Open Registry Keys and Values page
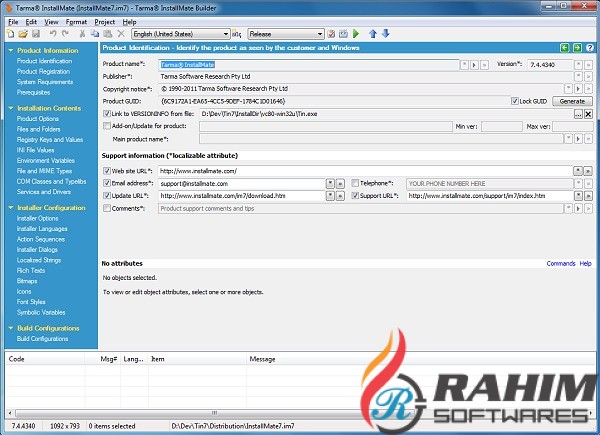This screenshot has width=600, height=435. click(x=50, y=140)
